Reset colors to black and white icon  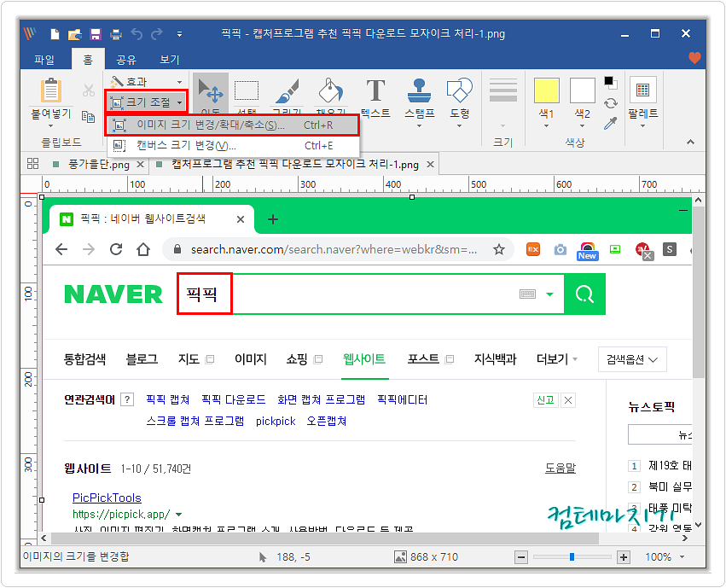[610, 83]
